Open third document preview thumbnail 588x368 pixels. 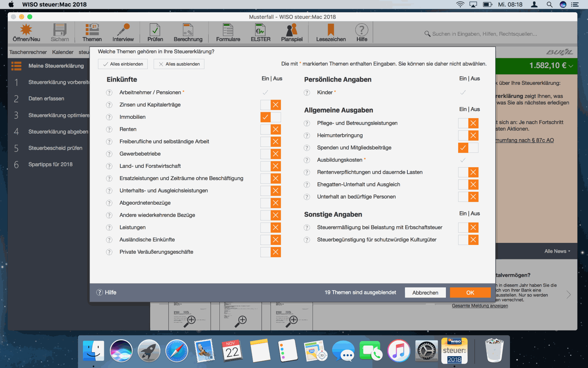tap(292, 316)
